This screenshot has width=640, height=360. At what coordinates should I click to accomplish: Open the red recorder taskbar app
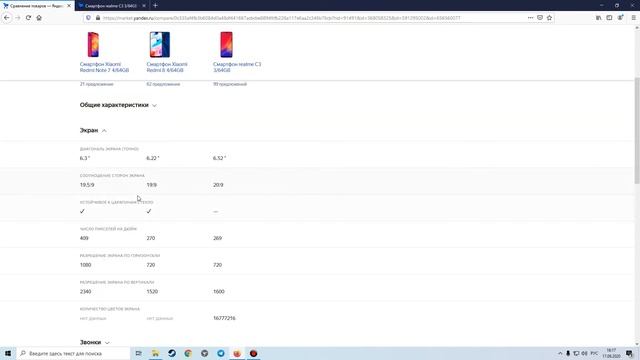point(253,353)
